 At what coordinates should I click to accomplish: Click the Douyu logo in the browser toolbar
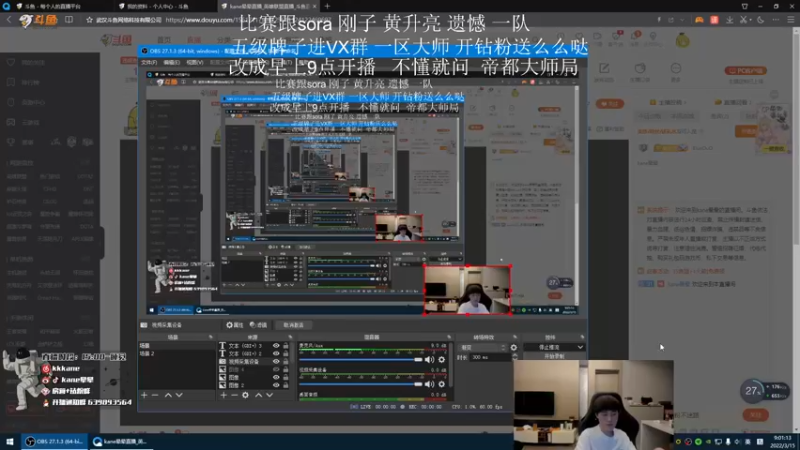pyautogui.click(x=39, y=20)
